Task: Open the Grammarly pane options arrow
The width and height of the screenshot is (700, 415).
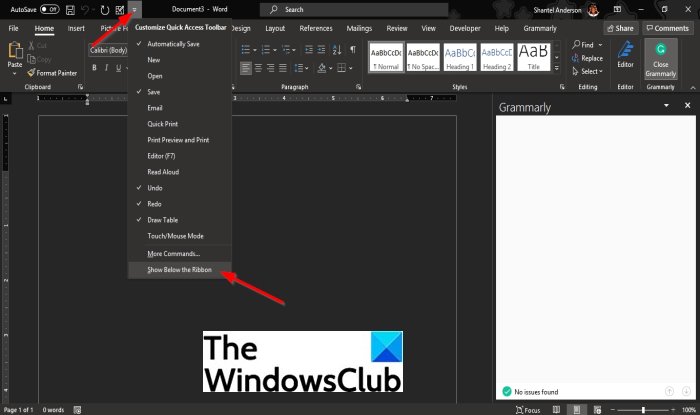Action: 666,105
